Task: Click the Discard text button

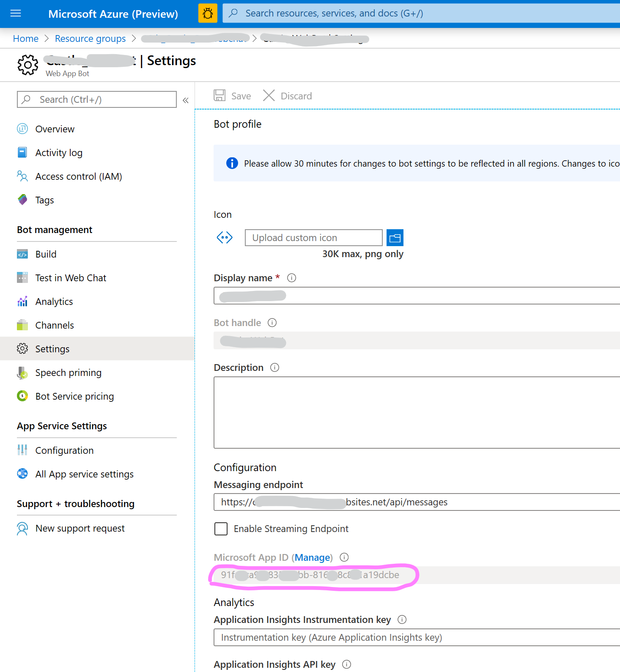Action: click(x=296, y=96)
